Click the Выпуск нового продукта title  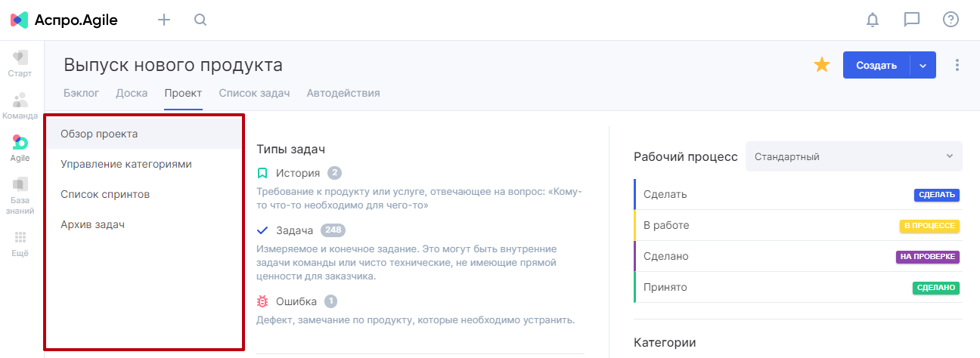173,64
